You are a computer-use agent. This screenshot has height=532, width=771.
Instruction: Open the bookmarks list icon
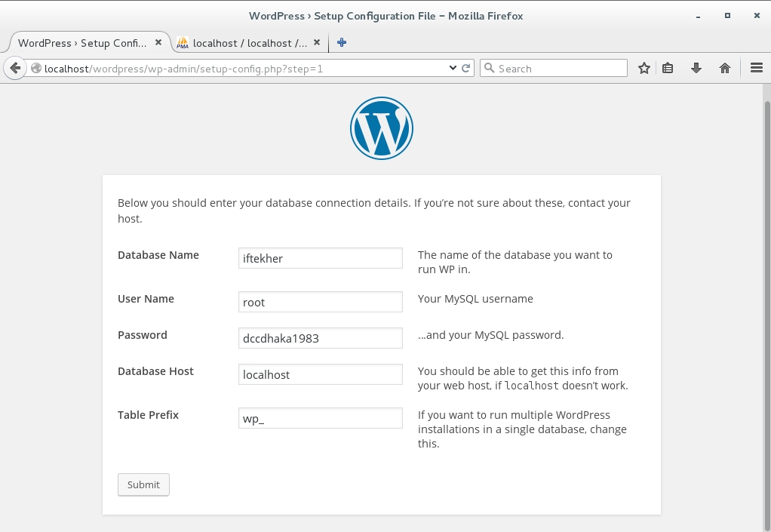[x=668, y=67]
